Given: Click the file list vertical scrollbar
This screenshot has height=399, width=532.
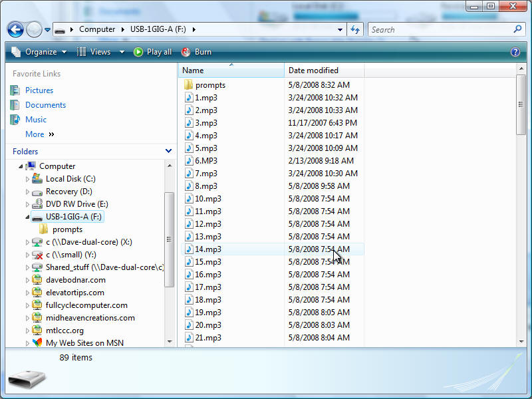Looking at the screenshot, I should [x=521, y=233].
